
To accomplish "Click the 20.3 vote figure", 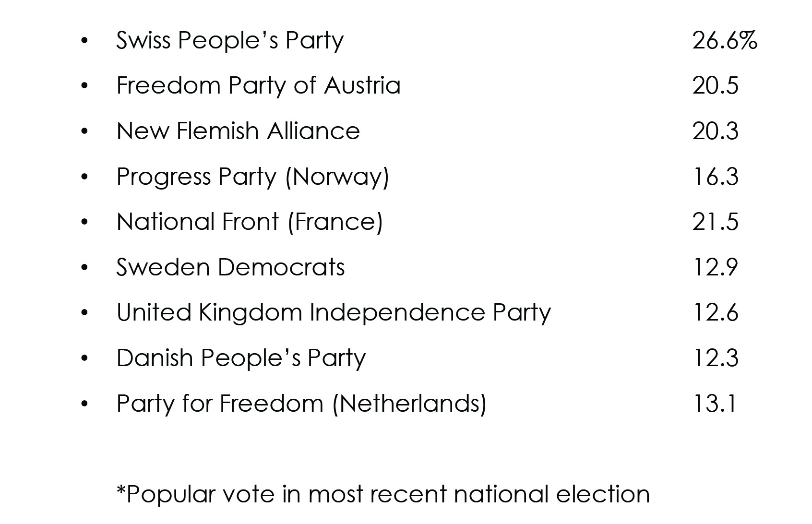I will point(715,131).
